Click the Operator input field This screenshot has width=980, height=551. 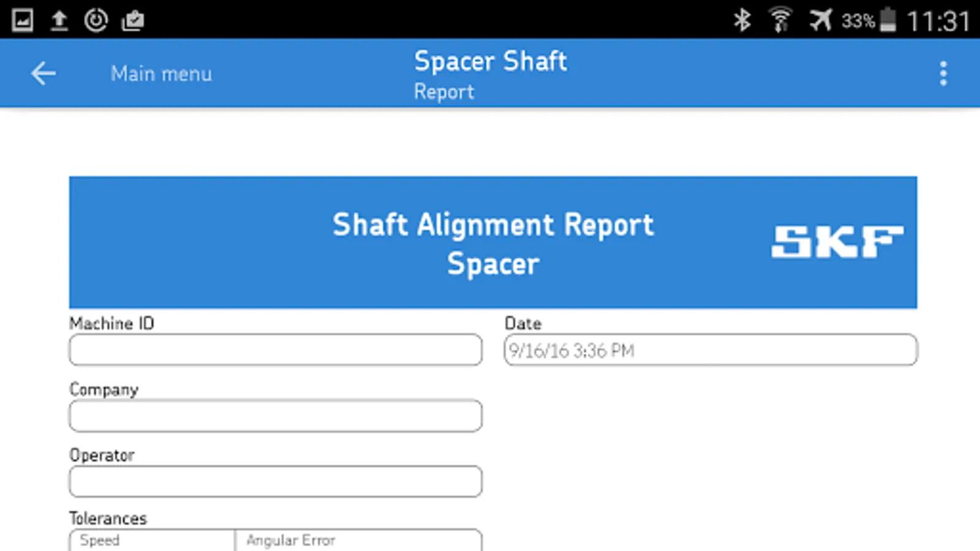pos(276,481)
